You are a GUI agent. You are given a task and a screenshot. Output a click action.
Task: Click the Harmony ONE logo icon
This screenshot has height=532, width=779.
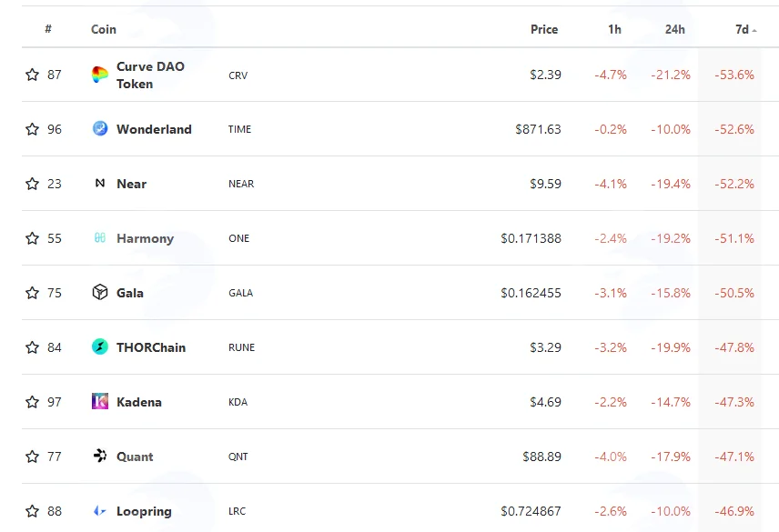[100, 237]
